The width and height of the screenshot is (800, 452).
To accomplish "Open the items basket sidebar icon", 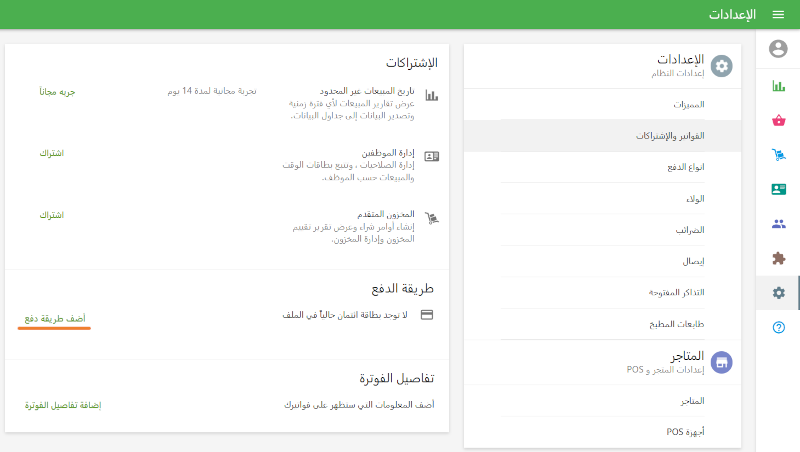I will pos(779,120).
